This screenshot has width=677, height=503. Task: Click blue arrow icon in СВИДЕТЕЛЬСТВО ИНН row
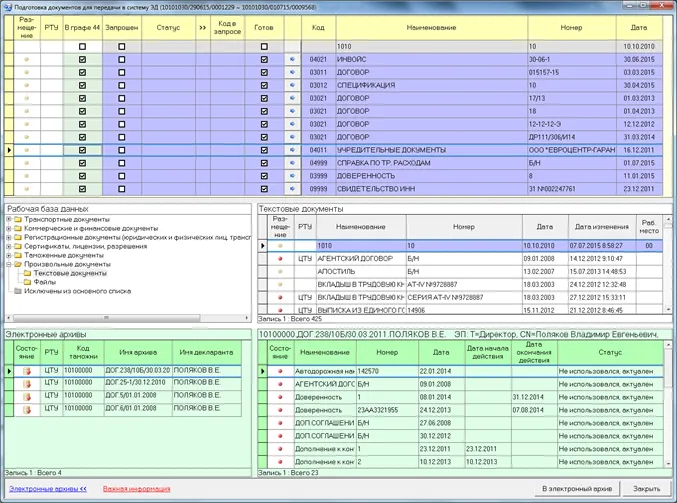292,189
